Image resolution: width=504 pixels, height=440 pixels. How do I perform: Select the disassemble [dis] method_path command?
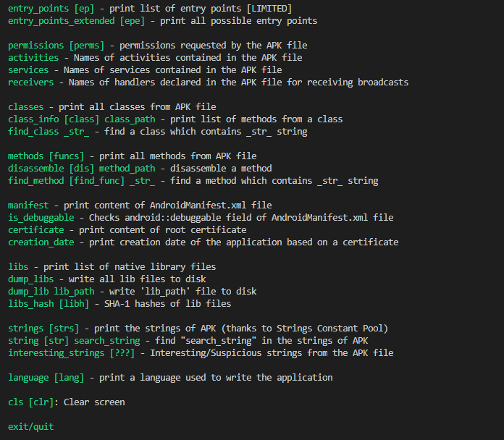[x=82, y=169]
